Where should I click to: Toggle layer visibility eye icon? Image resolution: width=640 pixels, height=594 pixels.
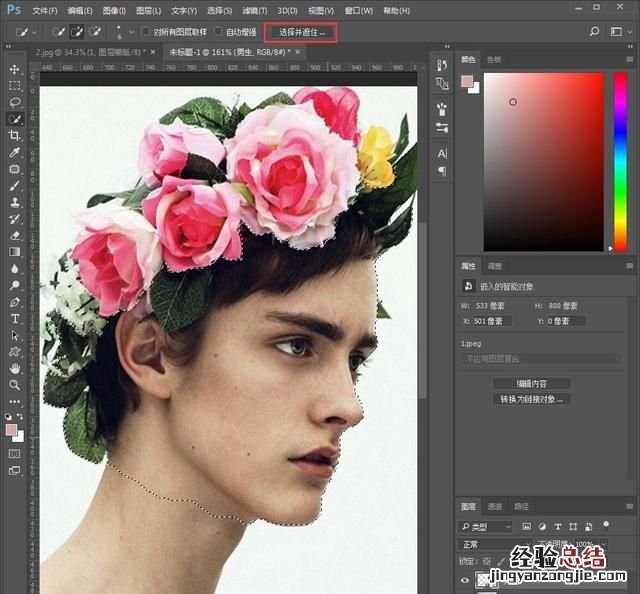point(465,579)
